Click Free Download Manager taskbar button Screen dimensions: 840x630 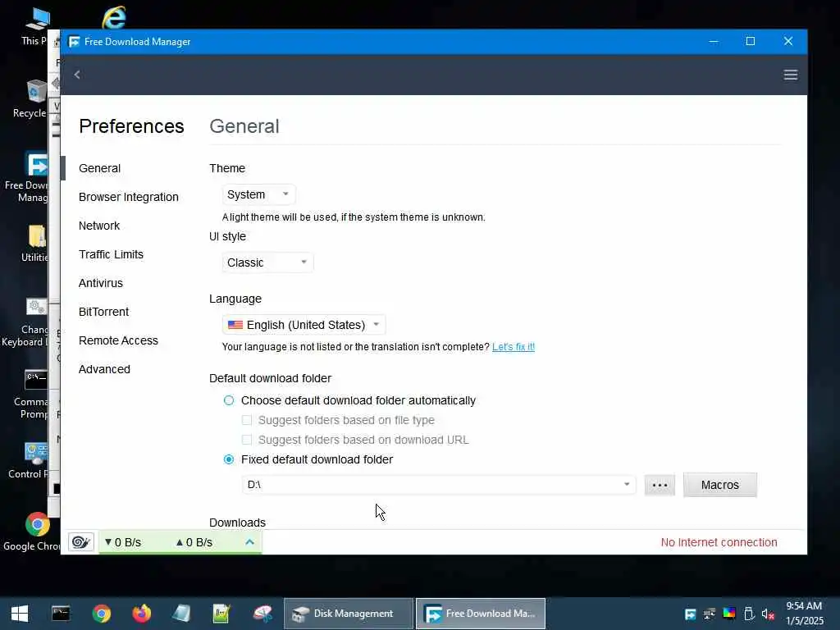pos(481,614)
